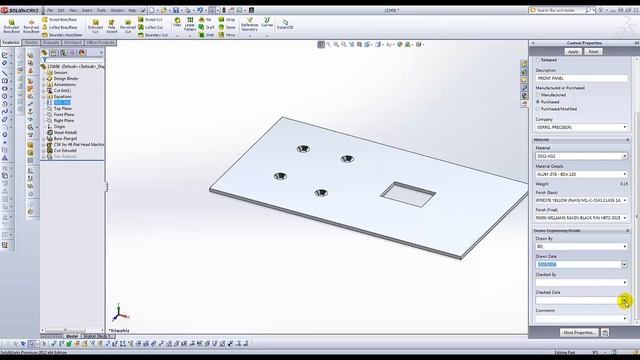Open the Curves tool

click(267, 22)
